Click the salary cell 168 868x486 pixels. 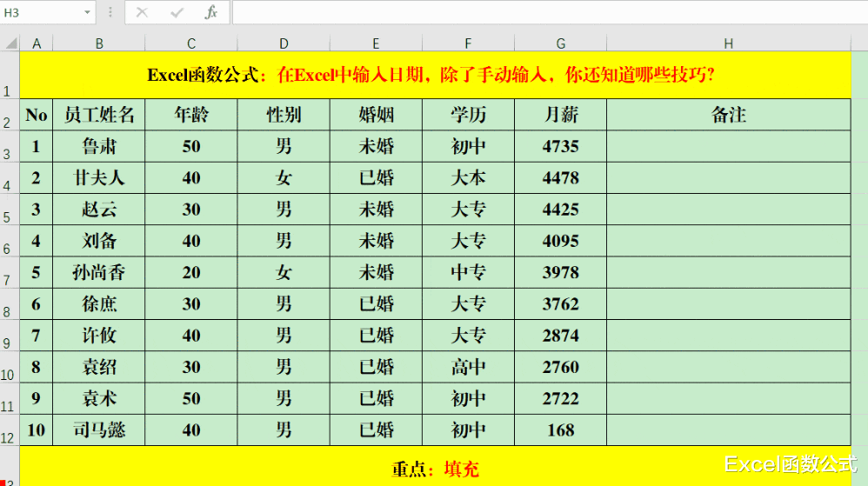click(561, 430)
